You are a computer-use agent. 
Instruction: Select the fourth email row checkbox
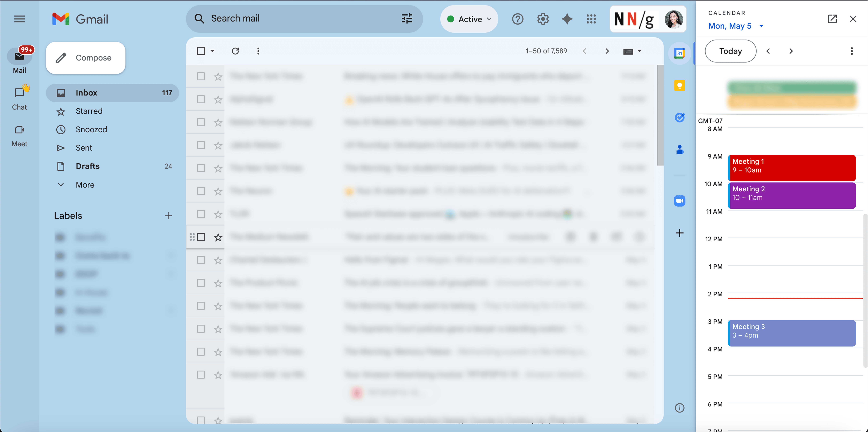pos(201,145)
